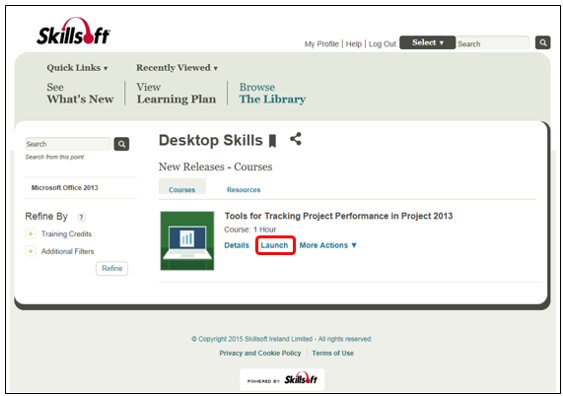Click the My Profile link

point(321,44)
